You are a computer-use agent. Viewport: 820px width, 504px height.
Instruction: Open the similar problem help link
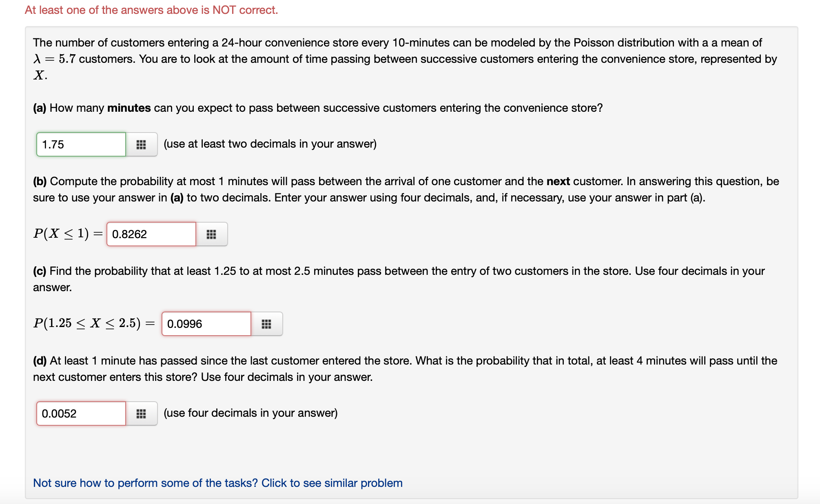(x=217, y=483)
